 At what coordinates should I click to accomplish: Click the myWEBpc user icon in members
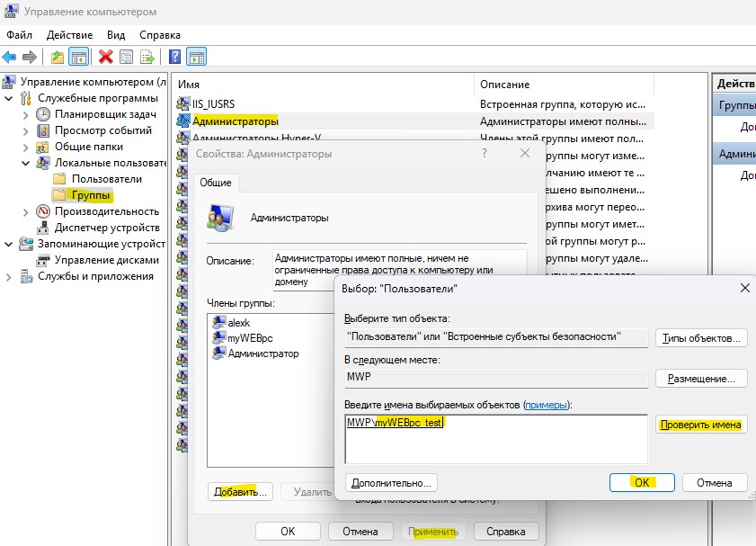tap(219, 337)
